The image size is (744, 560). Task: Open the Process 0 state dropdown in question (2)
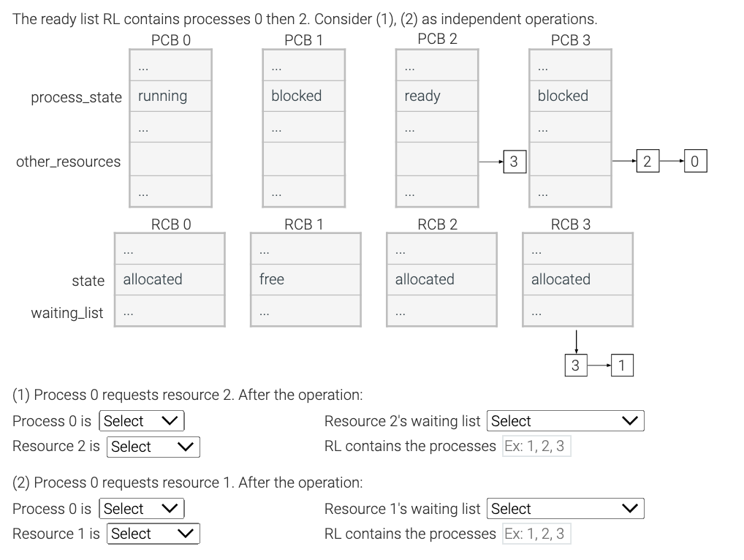click(x=141, y=508)
